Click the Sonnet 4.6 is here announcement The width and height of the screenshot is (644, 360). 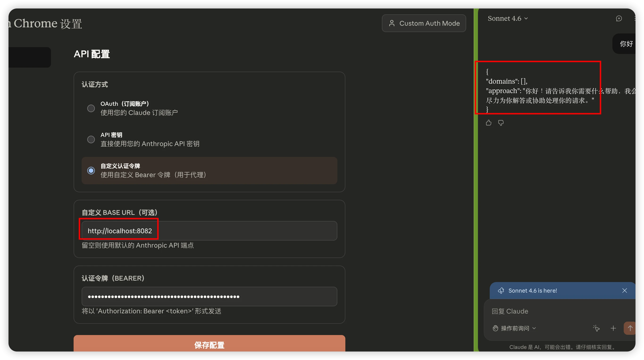(x=532, y=290)
